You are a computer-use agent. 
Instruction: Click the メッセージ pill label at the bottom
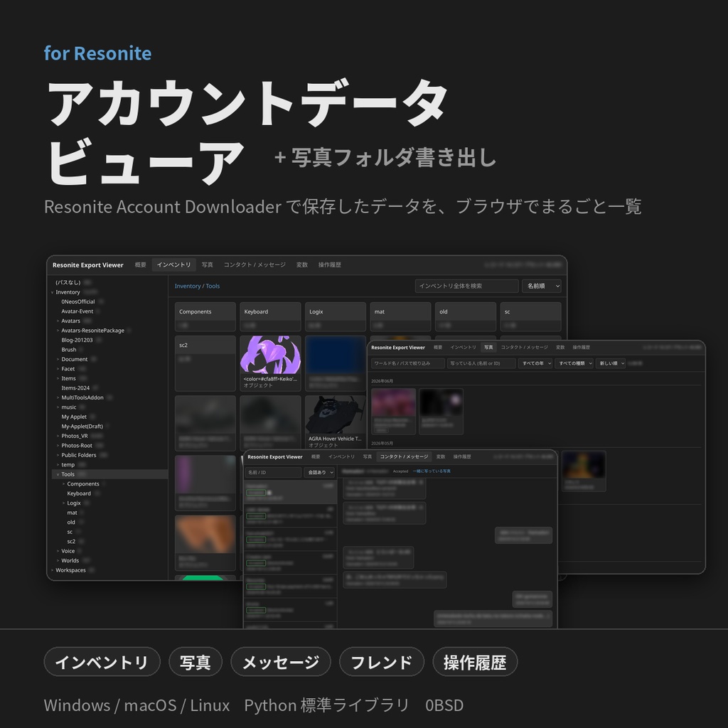pyautogui.click(x=281, y=662)
